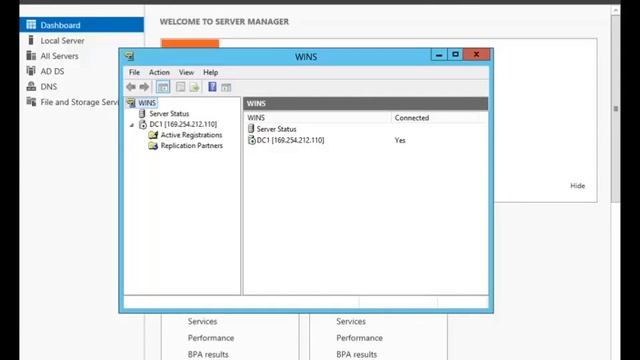Click the Yes value in Connected column
The height and width of the screenshot is (360, 640).
pyautogui.click(x=400, y=140)
